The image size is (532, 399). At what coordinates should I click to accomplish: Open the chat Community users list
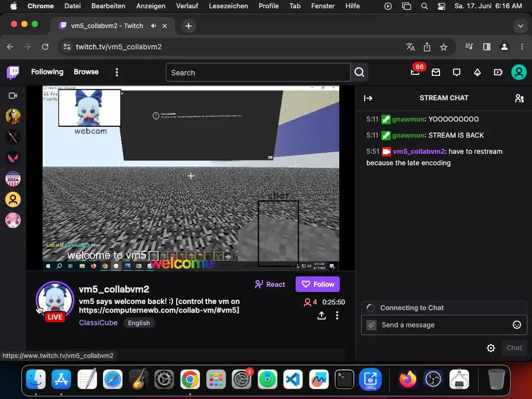point(519,98)
